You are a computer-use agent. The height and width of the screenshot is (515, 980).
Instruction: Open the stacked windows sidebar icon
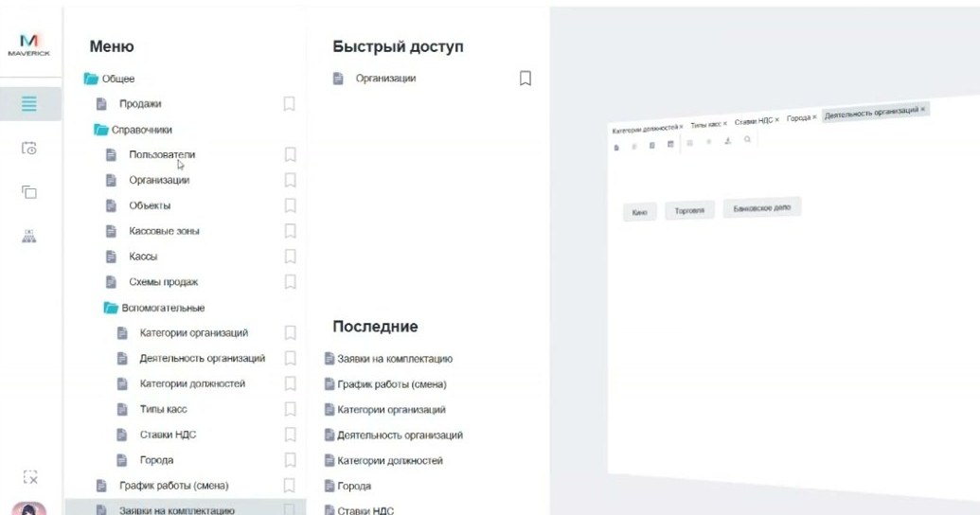coord(29,192)
